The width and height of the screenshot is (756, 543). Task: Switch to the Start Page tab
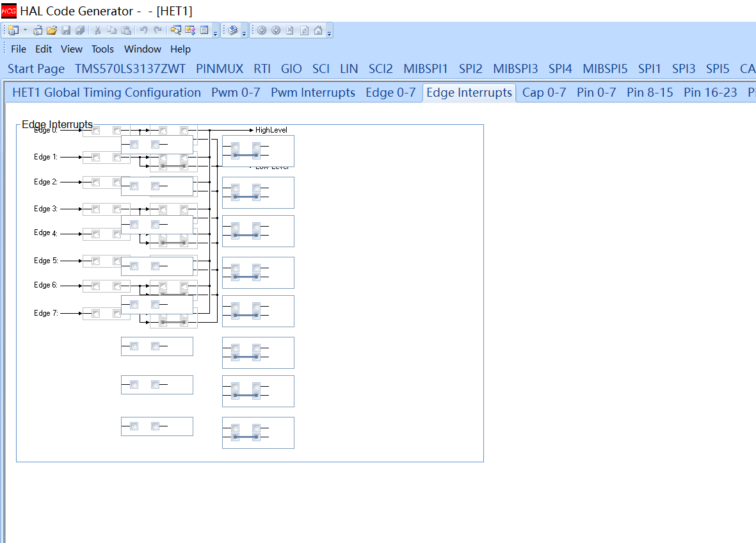pyautogui.click(x=36, y=69)
